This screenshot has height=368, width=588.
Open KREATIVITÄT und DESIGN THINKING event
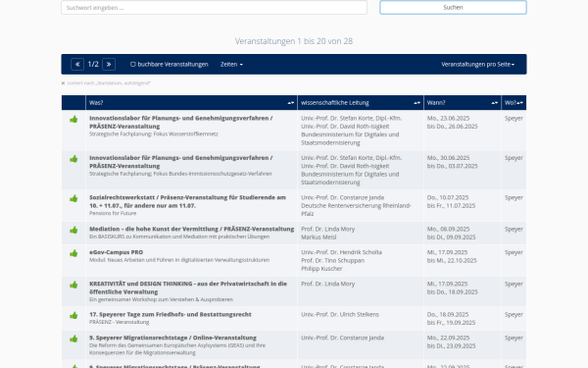[188, 288]
